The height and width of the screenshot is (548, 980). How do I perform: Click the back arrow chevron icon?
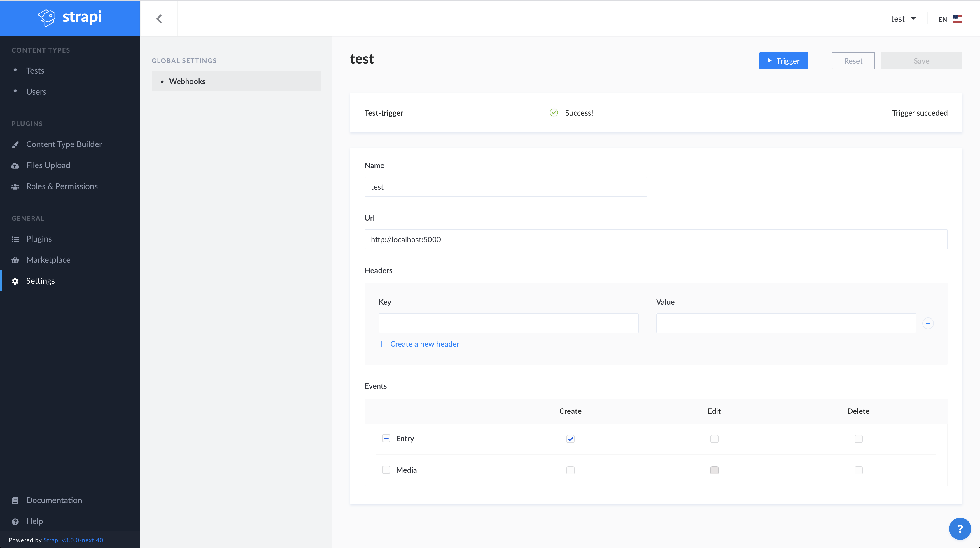coord(159,19)
